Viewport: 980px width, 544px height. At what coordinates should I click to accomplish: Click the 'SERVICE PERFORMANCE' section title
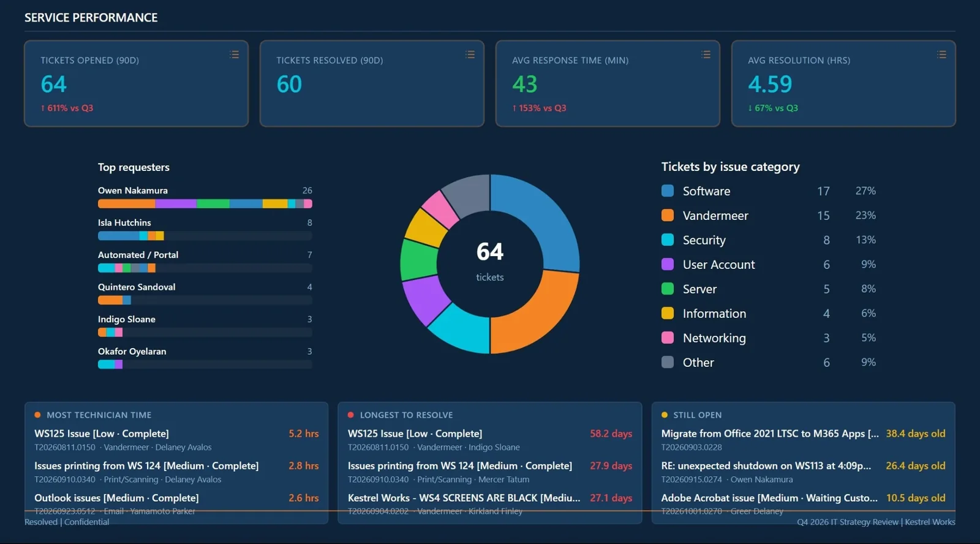[x=91, y=18]
